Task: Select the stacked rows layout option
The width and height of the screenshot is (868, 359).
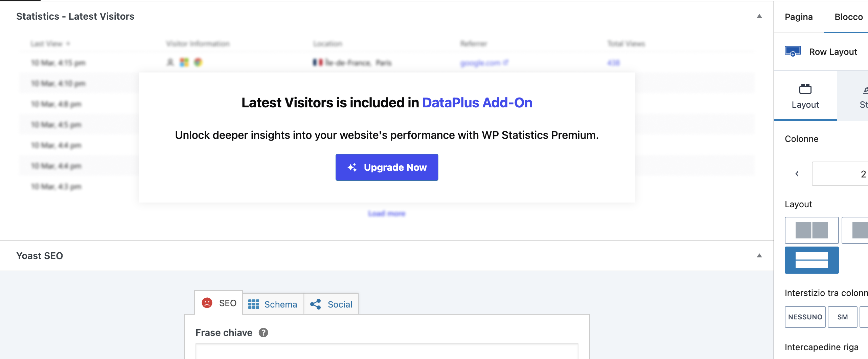Action: point(812,260)
